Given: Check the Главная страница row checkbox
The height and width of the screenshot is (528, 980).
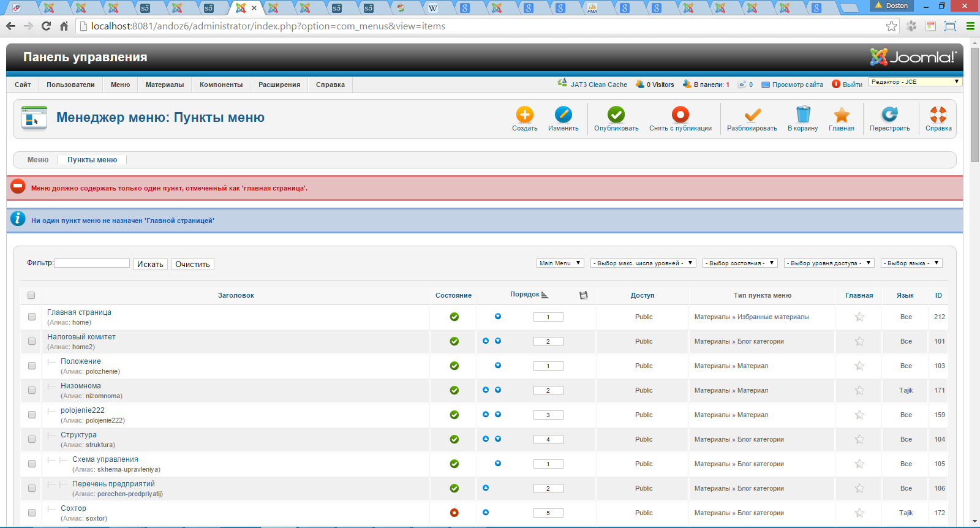Looking at the screenshot, I should tap(32, 317).
